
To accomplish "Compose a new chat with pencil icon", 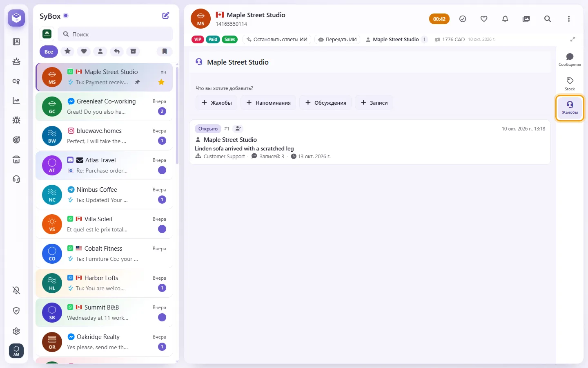I will [x=166, y=16].
